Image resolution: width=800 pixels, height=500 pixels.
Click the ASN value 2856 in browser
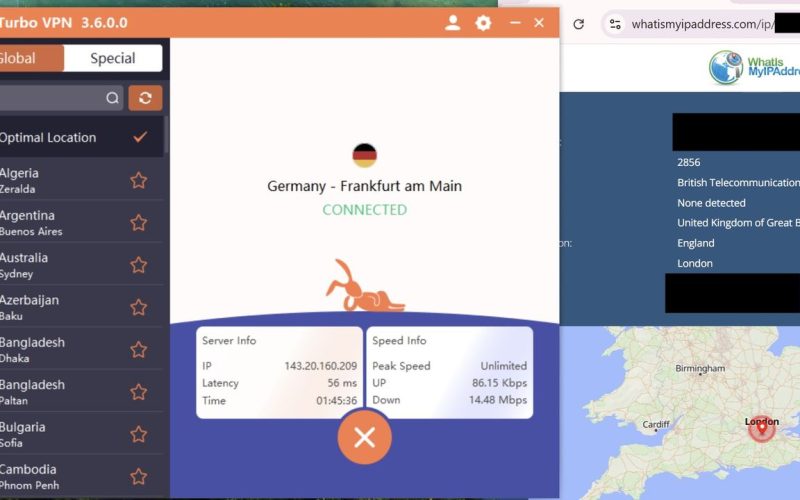tap(689, 163)
